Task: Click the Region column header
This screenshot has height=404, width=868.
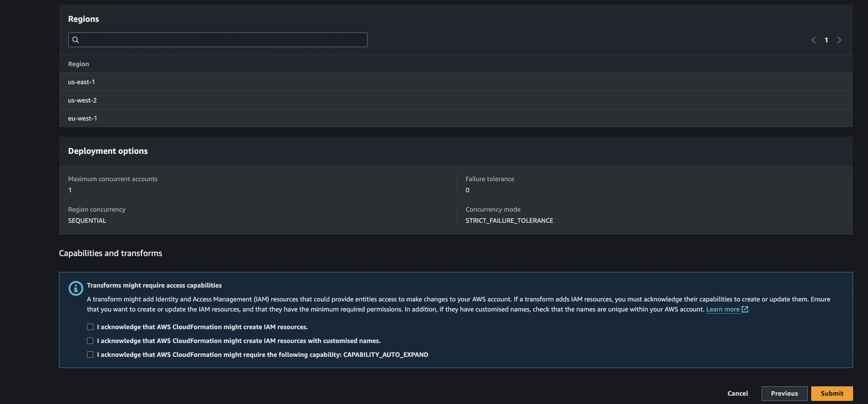Action: click(79, 64)
